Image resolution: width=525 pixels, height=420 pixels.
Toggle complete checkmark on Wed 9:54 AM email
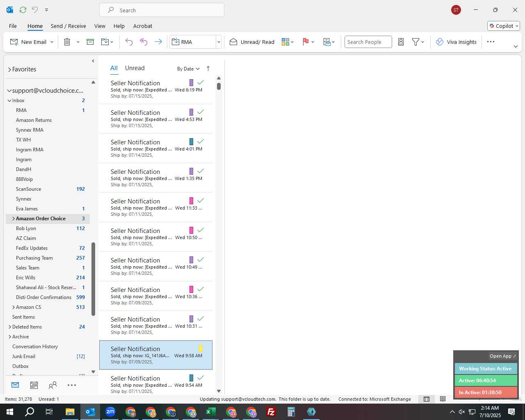[201, 378]
